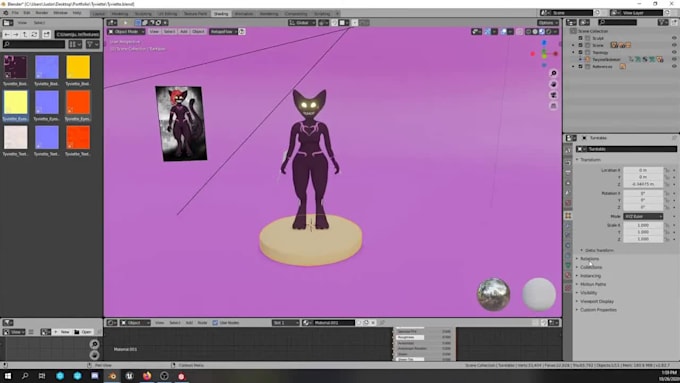The width and height of the screenshot is (680, 383).
Task: Toggle X-ray mode in viewport header
Action: coord(519,32)
